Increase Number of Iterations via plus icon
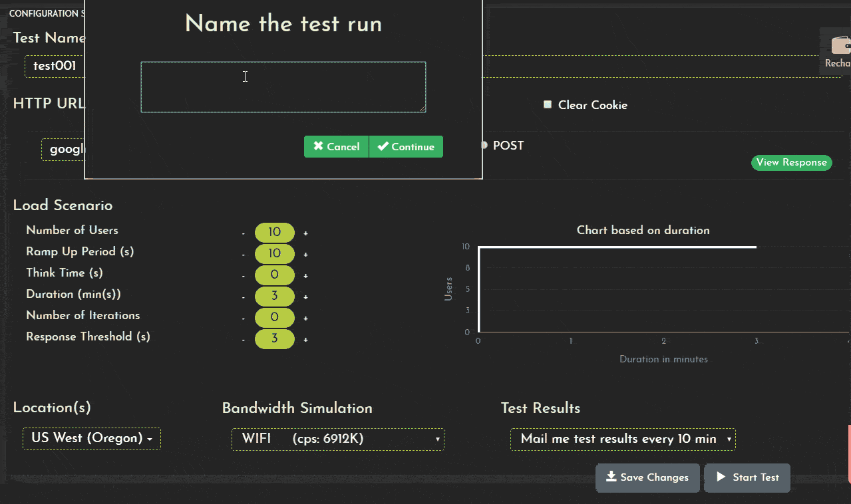The image size is (851, 504). (305, 317)
